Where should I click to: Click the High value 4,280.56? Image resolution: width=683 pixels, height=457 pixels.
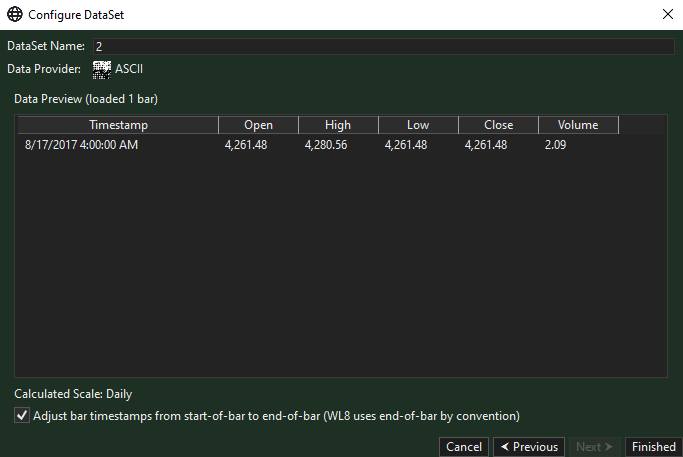(326, 145)
